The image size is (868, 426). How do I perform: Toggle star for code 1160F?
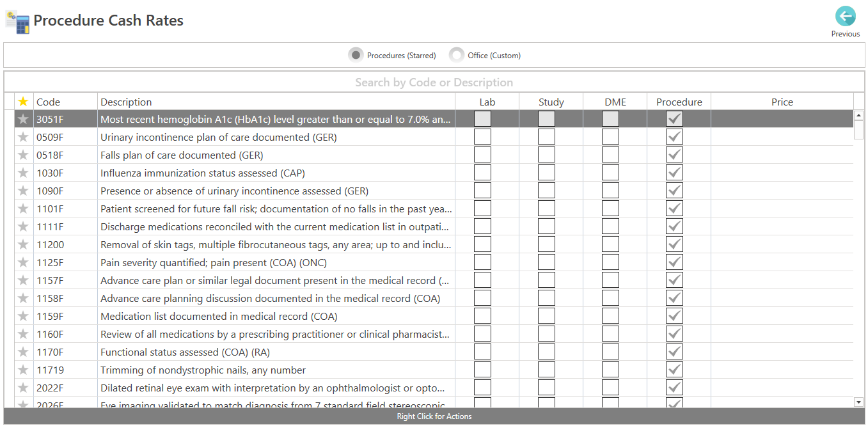tap(24, 334)
